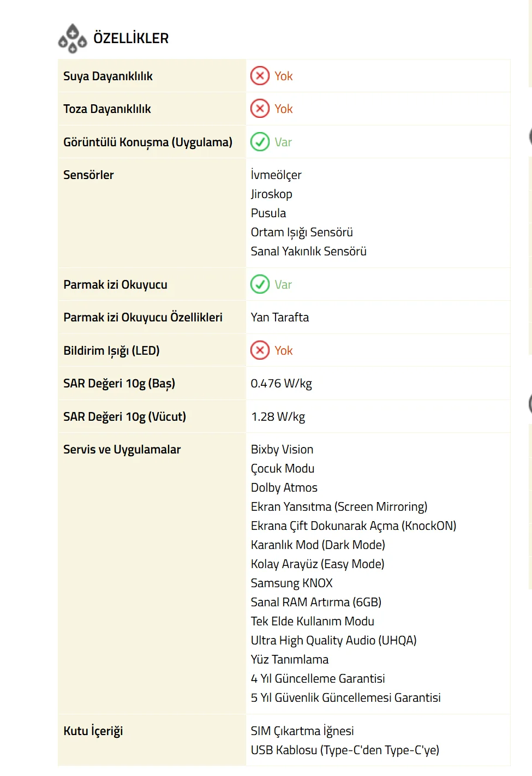Select the Bixby Vision entry
Screen dimensions: 532x776
[282, 450]
